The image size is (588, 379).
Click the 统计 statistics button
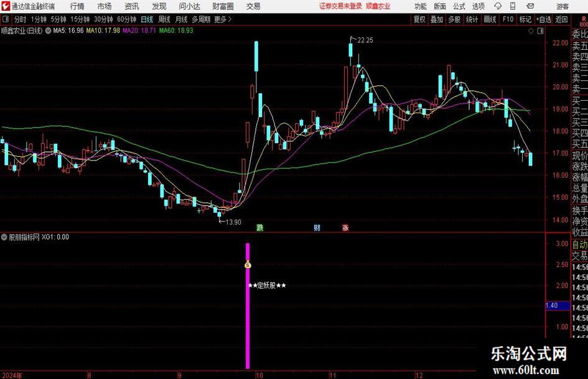point(472,19)
